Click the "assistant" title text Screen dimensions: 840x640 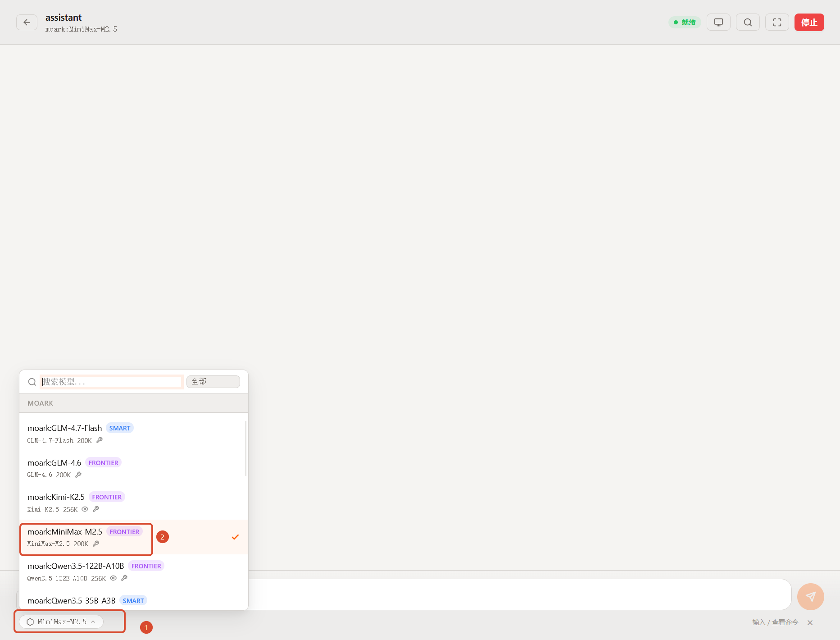(x=64, y=18)
